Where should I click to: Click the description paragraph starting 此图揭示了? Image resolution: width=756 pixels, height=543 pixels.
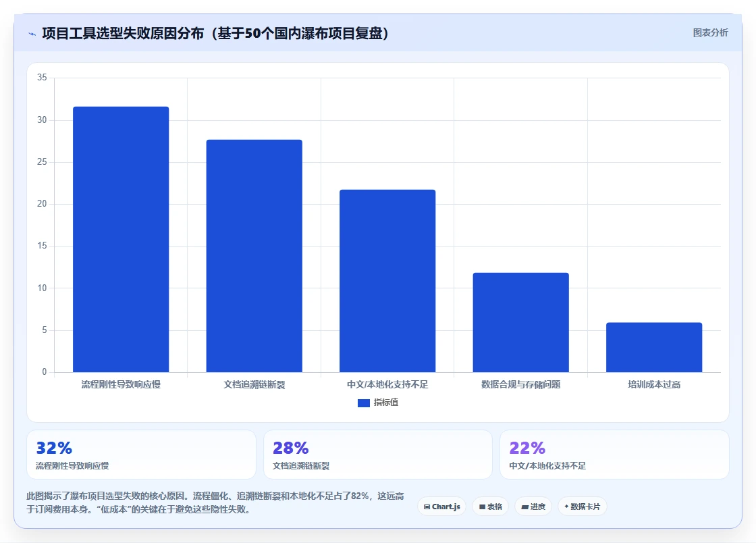215,502
